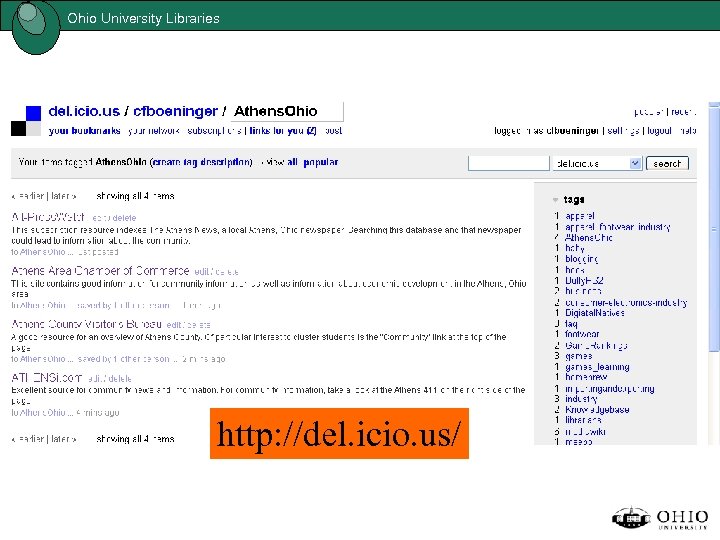Screen dimensions: 720x540
Task: Click the logout link
Action: tap(659, 131)
